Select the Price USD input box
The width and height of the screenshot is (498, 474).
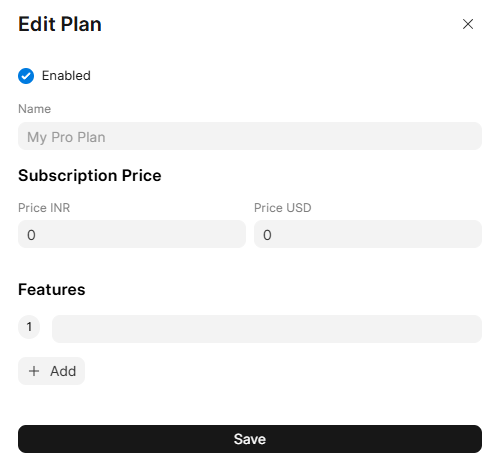coord(368,234)
